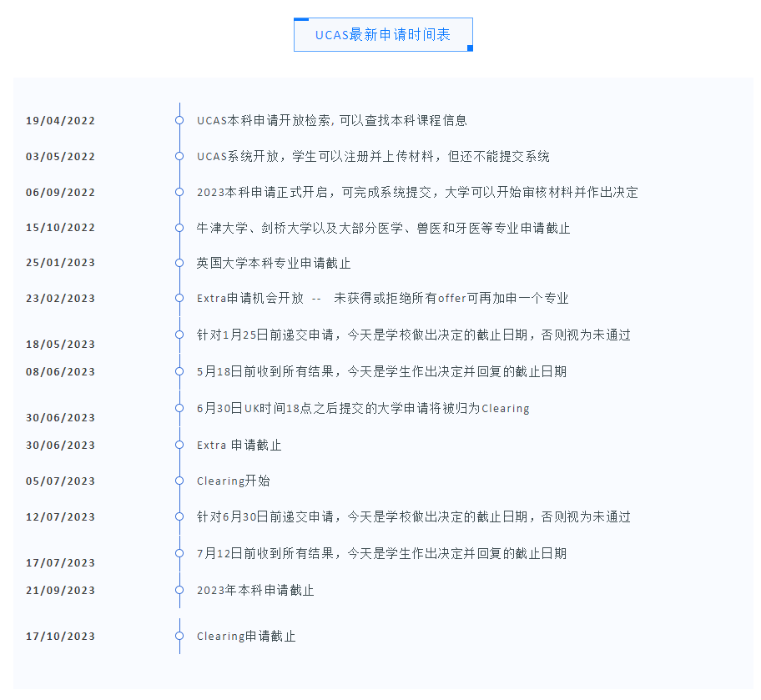Image resolution: width=761 pixels, height=700 pixels.
Task: Select the date 15/10/2022
Action: [60, 228]
